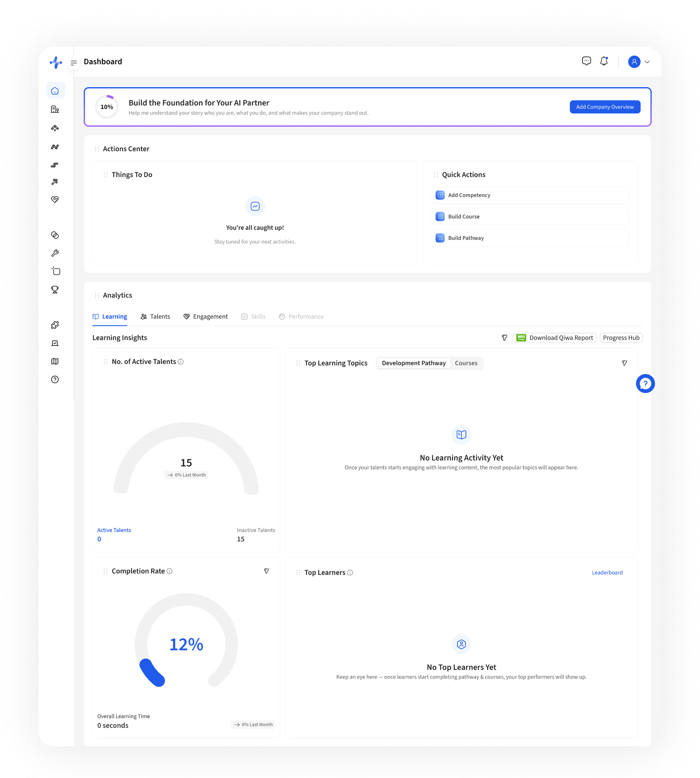Open the notifications bell
The image size is (700, 778).
pos(604,61)
